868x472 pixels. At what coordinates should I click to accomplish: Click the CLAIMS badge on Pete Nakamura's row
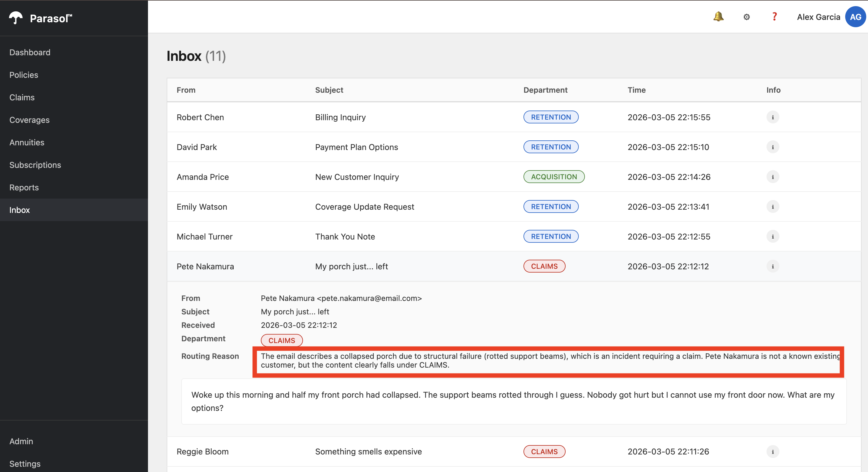pos(544,266)
